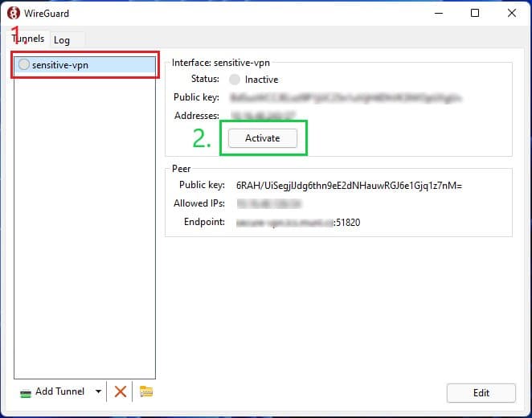Open the Log tab

pos(63,40)
